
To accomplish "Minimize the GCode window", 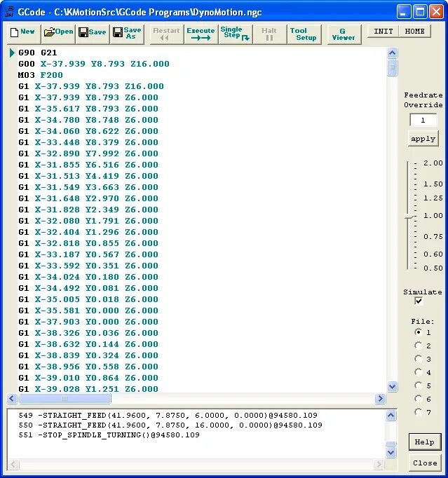I will click(x=404, y=12).
